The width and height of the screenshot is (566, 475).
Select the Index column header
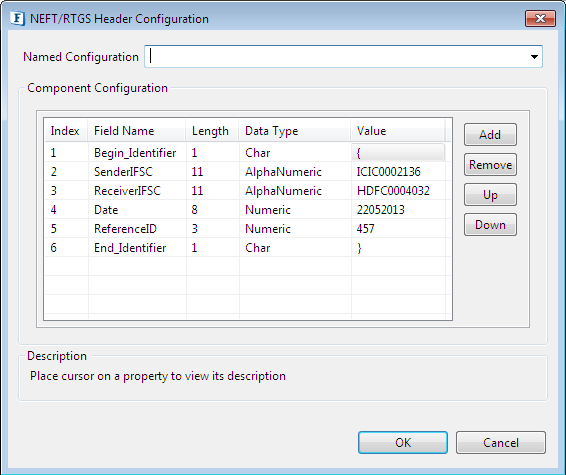pyautogui.click(x=66, y=131)
